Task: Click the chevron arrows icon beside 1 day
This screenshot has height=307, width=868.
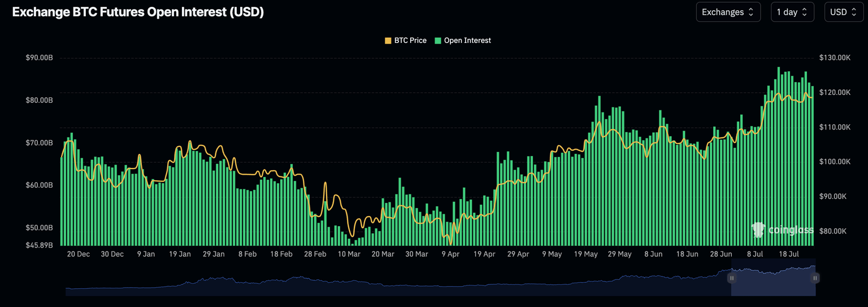Action: [x=805, y=12]
